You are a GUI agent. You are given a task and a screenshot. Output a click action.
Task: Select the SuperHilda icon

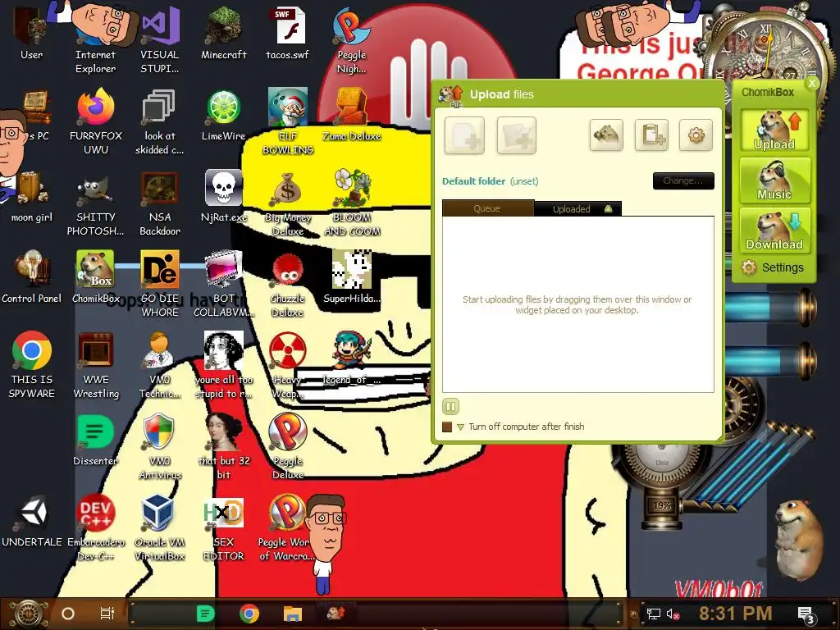352,277
